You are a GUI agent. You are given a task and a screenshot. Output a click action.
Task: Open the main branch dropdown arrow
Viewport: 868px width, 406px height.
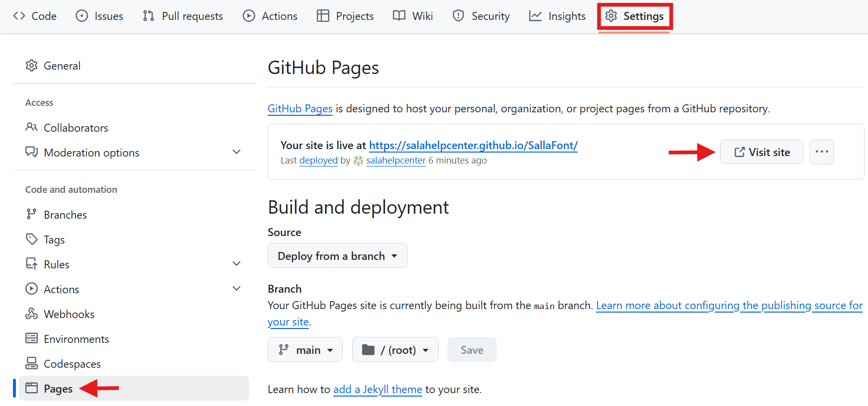pos(330,350)
